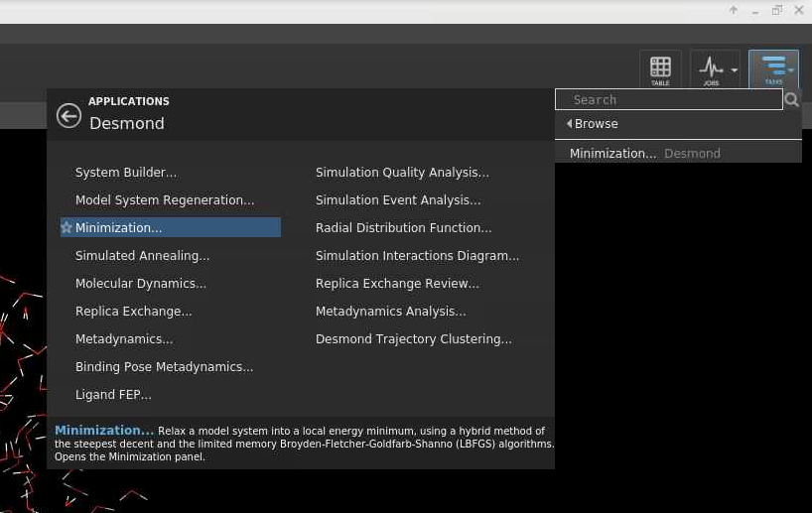Choose Replica Exchange
812x513 pixels.
[134, 312]
